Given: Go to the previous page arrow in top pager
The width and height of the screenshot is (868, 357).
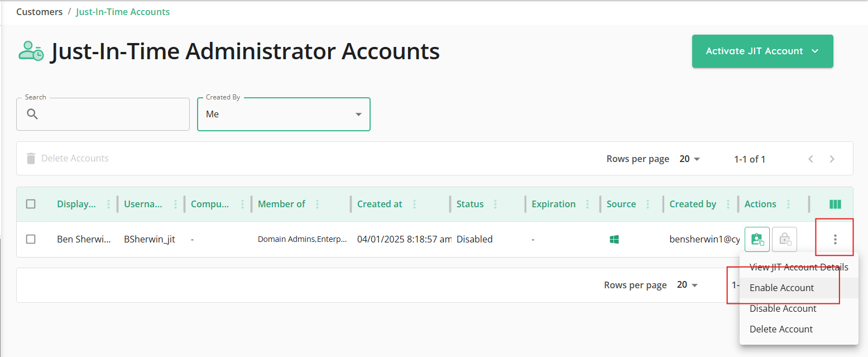Looking at the screenshot, I should pyautogui.click(x=811, y=159).
